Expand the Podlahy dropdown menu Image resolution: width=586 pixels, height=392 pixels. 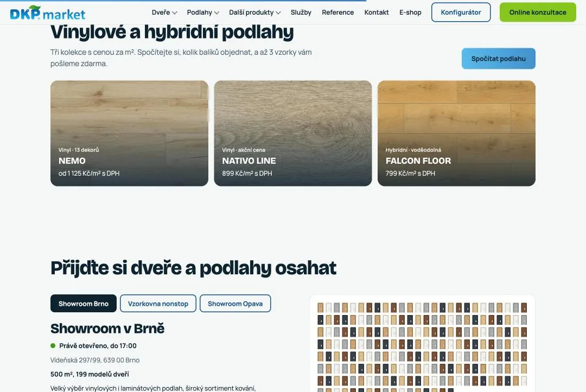[x=203, y=12]
